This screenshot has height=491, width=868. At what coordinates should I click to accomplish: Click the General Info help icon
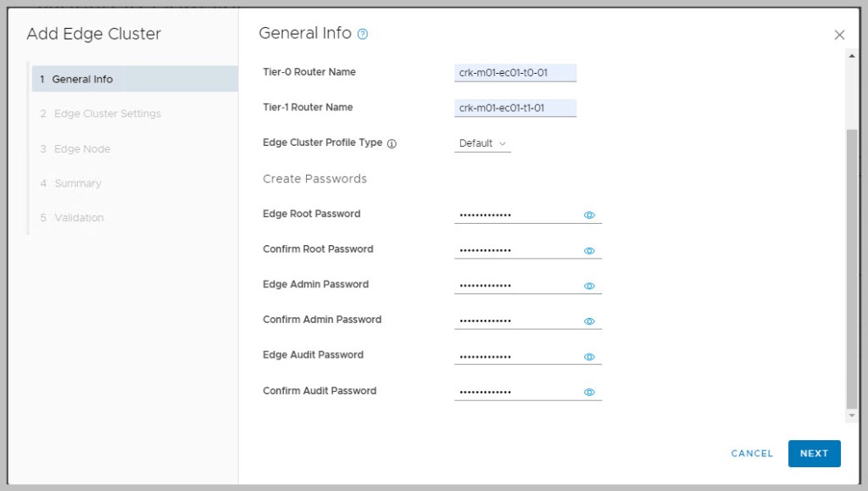pyautogui.click(x=363, y=35)
